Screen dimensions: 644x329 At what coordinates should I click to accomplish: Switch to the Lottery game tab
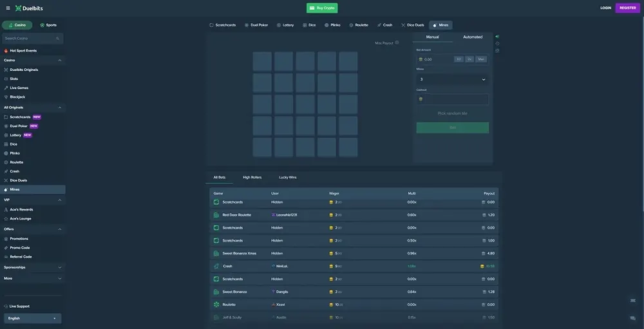pyautogui.click(x=285, y=25)
